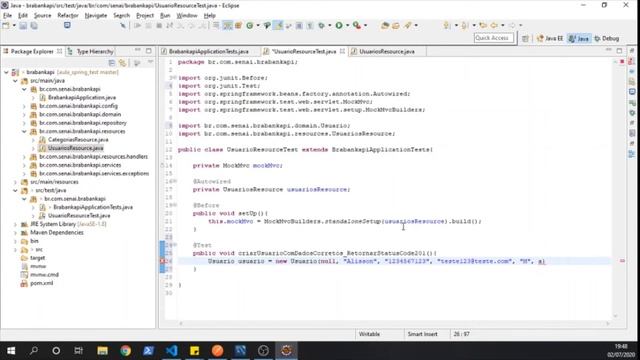Click the Writable status bar entry
Viewport: 640px width, 360px height.
[x=369, y=334]
